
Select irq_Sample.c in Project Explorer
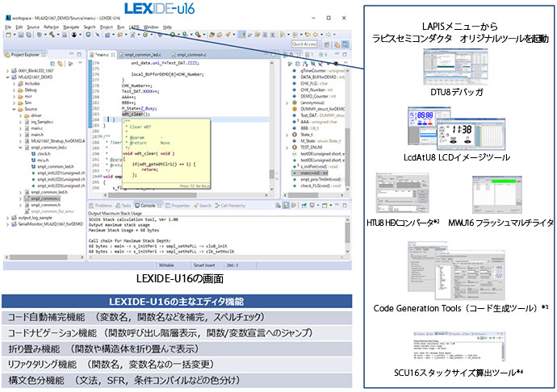click(x=39, y=122)
